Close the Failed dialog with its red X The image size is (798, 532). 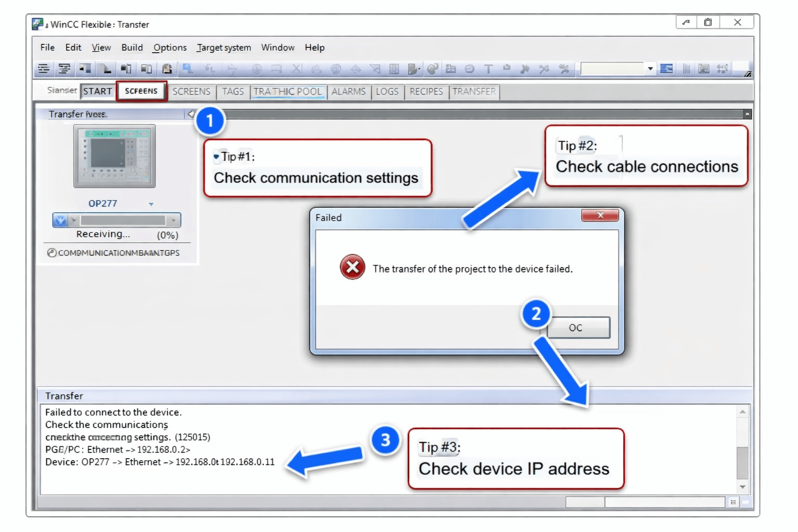[x=601, y=215]
